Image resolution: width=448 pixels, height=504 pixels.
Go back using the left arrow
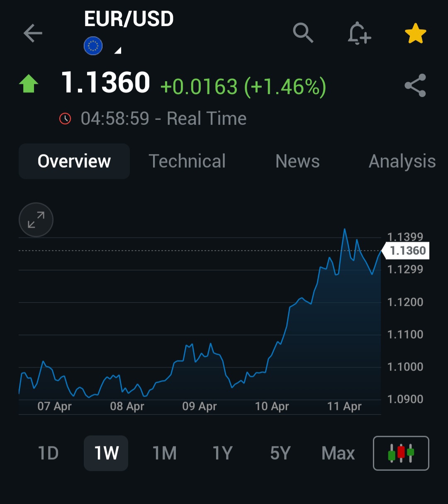33,33
